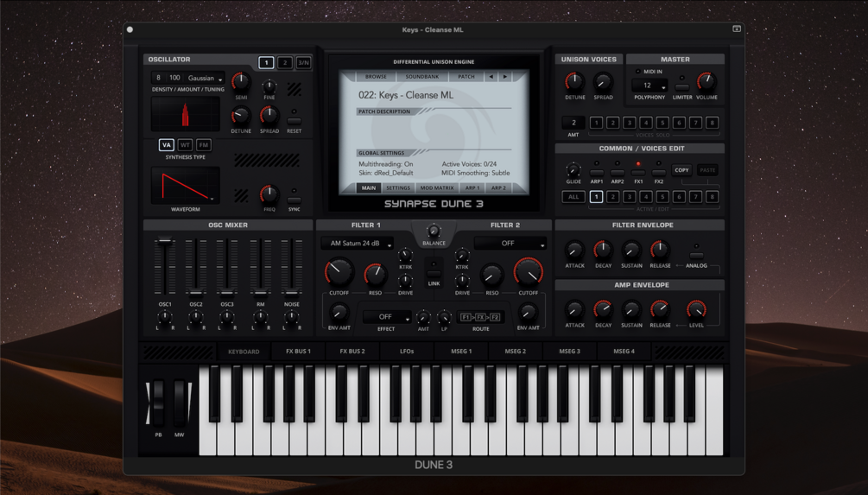Open the FX BUS 1 tab
This screenshot has width=868, height=495.
coord(298,352)
